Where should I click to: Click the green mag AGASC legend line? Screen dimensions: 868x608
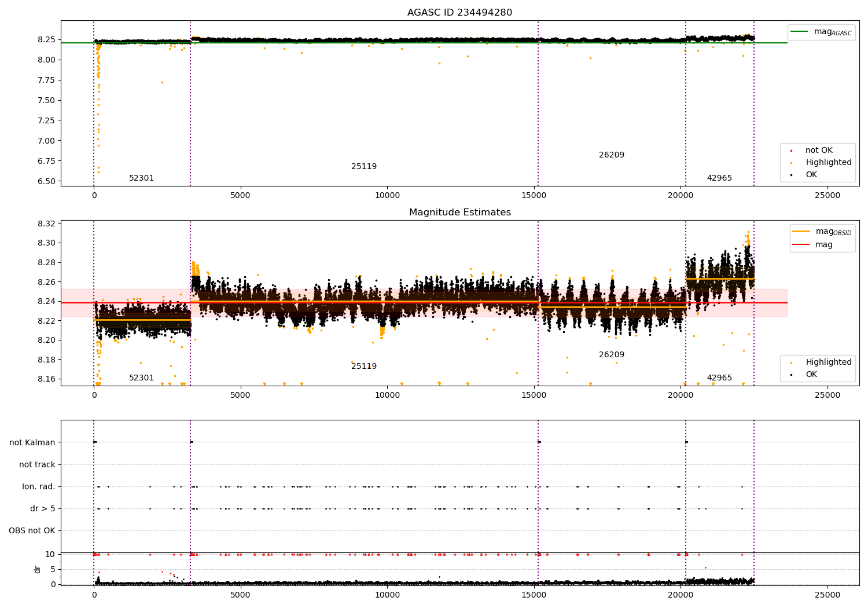[799, 32]
